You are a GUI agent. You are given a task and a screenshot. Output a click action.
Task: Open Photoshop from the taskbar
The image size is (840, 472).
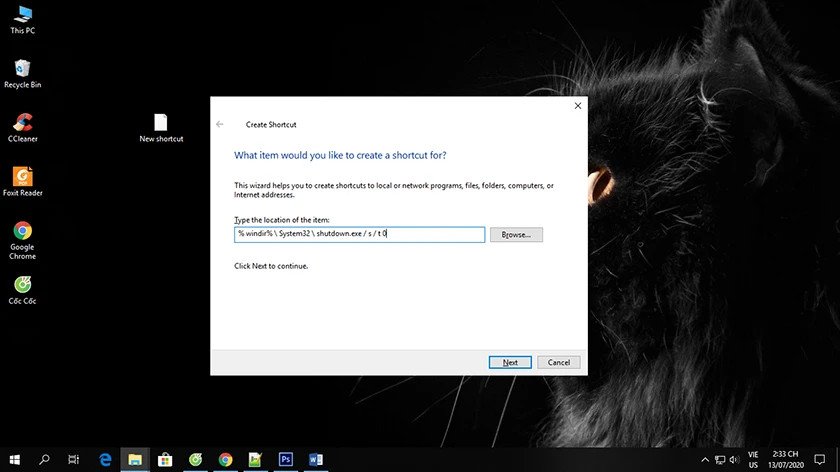286,459
